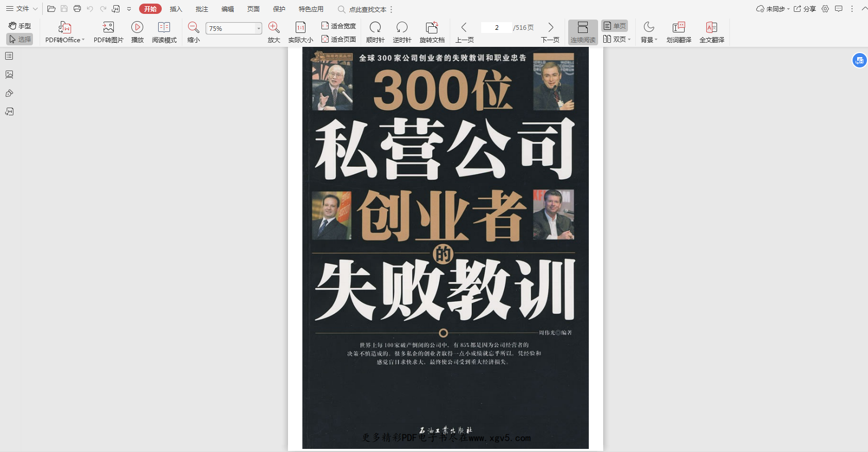Redo the last undone action
Screen dimensions: 868x452
point(103,9)
